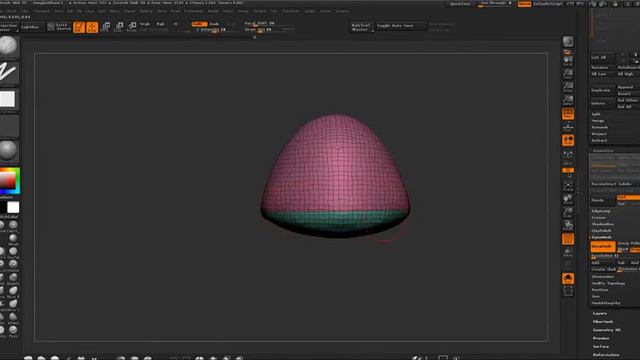This screenshot has height=360, width=640.
Task: Click the BPR render icon
Action: coord(568,42)
